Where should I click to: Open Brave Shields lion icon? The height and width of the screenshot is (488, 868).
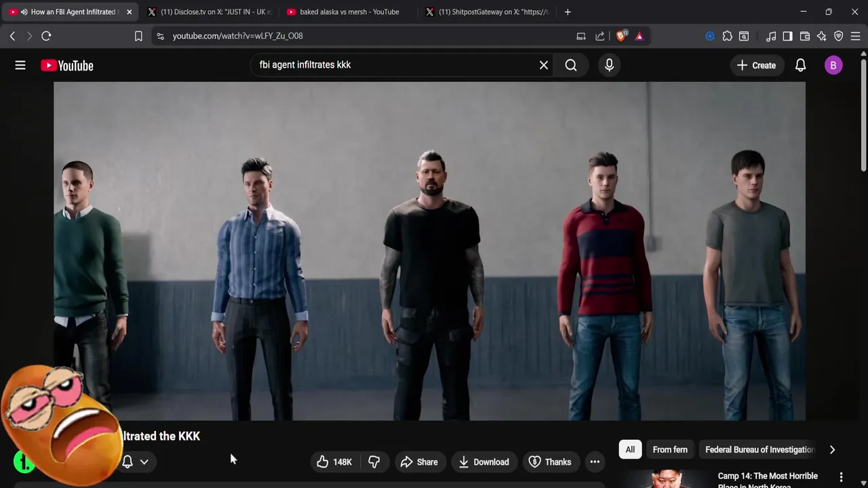click(x=621, y=36)
